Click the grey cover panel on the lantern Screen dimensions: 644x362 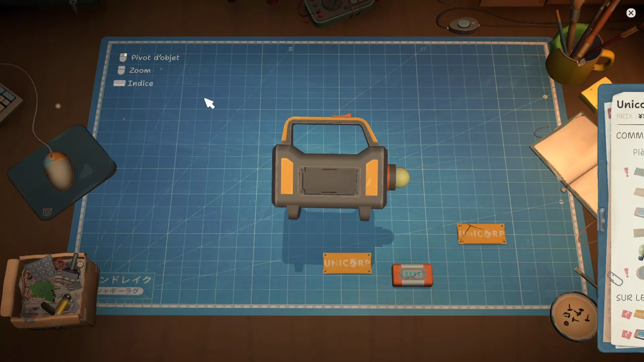(x=329, y=181)
